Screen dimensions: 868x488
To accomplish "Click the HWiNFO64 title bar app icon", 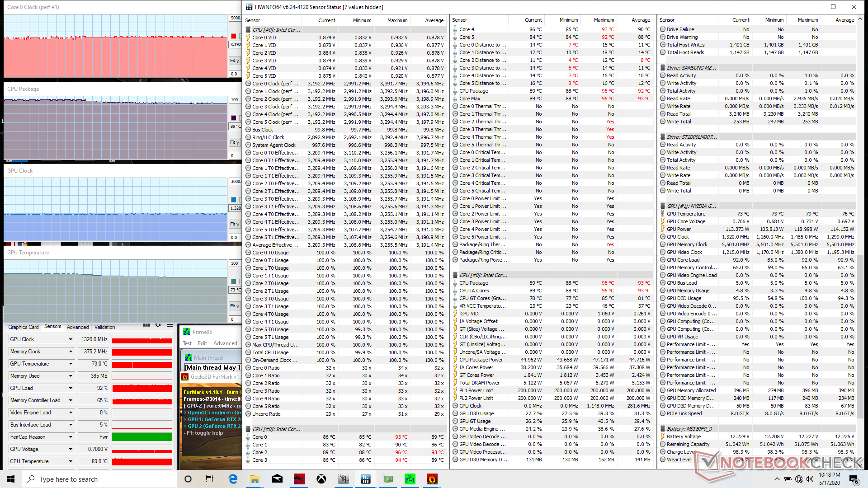I will tap(249, 7).
